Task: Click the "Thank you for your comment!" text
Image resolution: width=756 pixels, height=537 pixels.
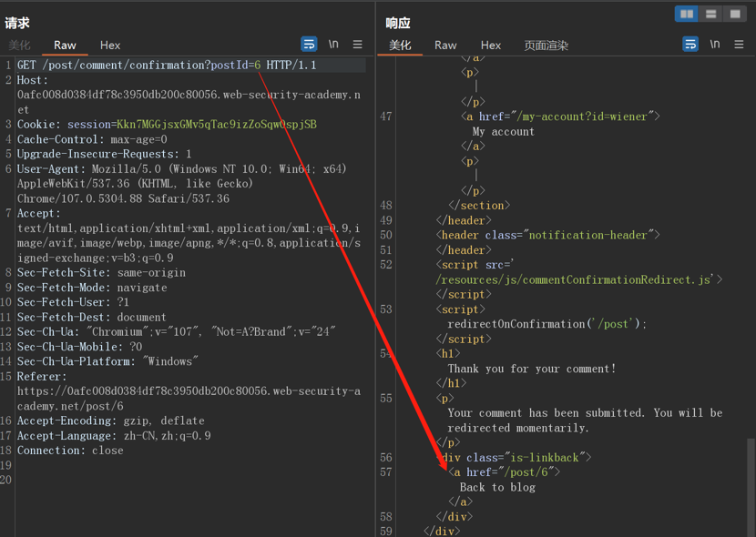Action: click(532, 369)
